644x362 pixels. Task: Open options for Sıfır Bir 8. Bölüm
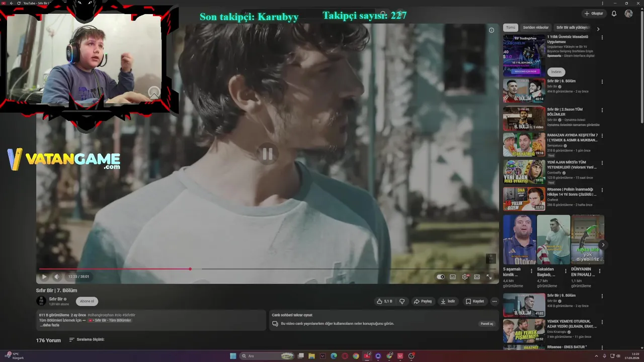pyautogui.click(x=602, y=81)
